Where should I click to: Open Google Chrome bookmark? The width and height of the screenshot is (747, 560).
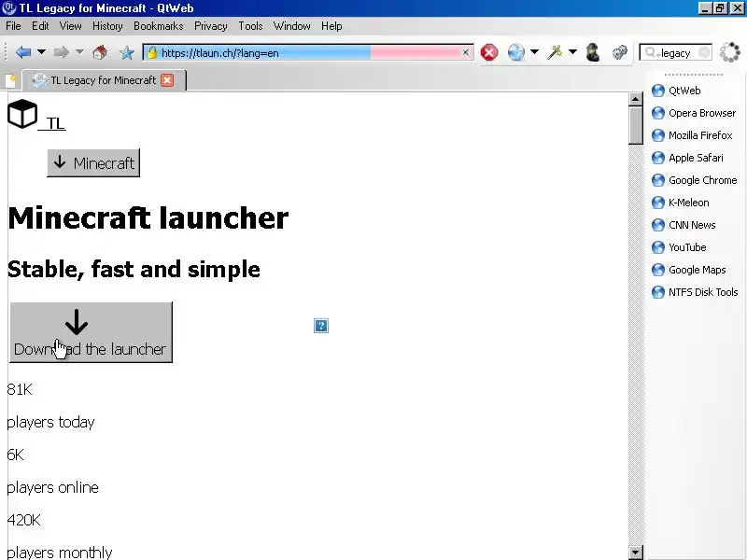pyautogui.click(x=694, y=180)
